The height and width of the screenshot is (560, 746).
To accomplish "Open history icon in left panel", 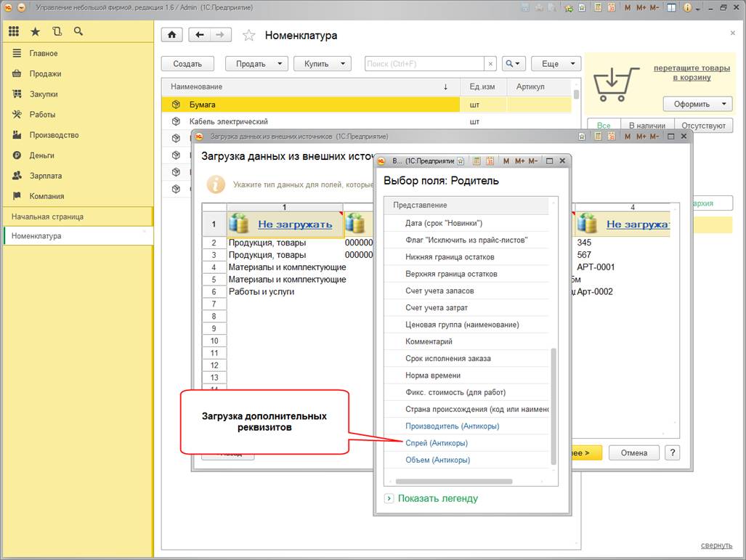I will point(57,31).
